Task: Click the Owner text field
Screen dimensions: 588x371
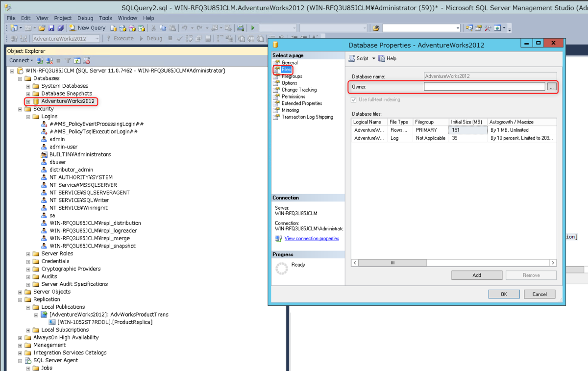Action: tap(485, 87)
